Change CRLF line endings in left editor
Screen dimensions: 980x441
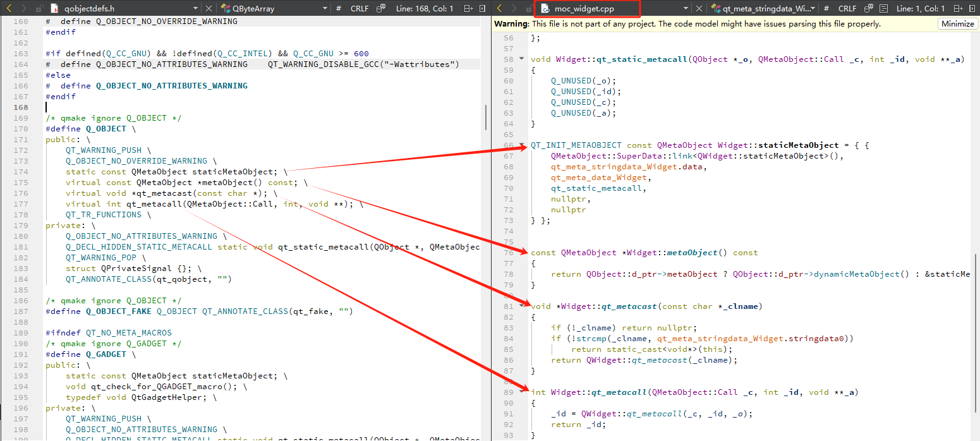[360, 8]
